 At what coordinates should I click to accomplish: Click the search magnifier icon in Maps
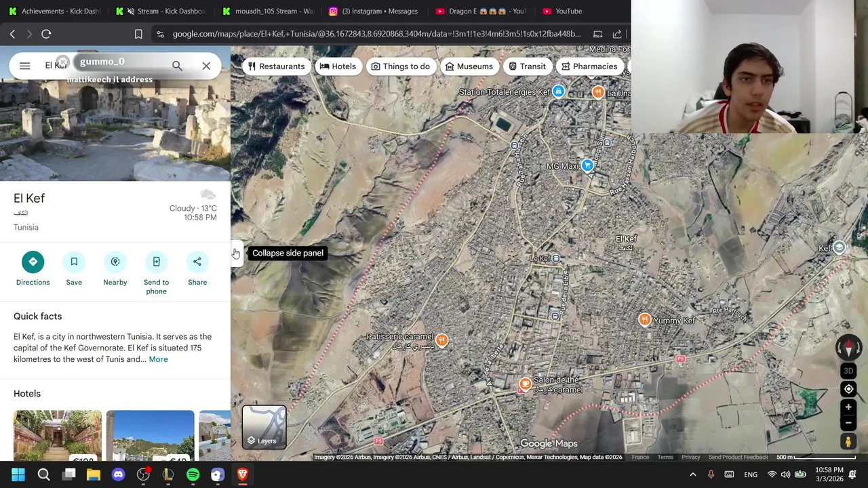tap(177, 66)
